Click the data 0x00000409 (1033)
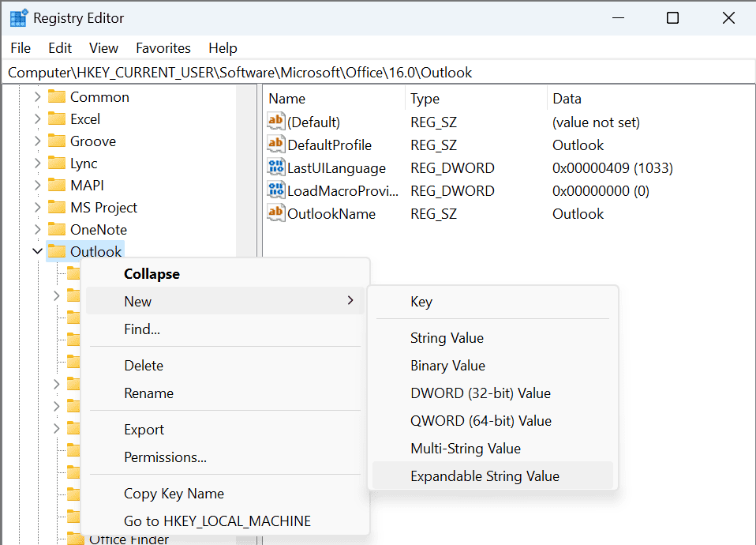Screen dimensions: 756x545 click(612, 168)
